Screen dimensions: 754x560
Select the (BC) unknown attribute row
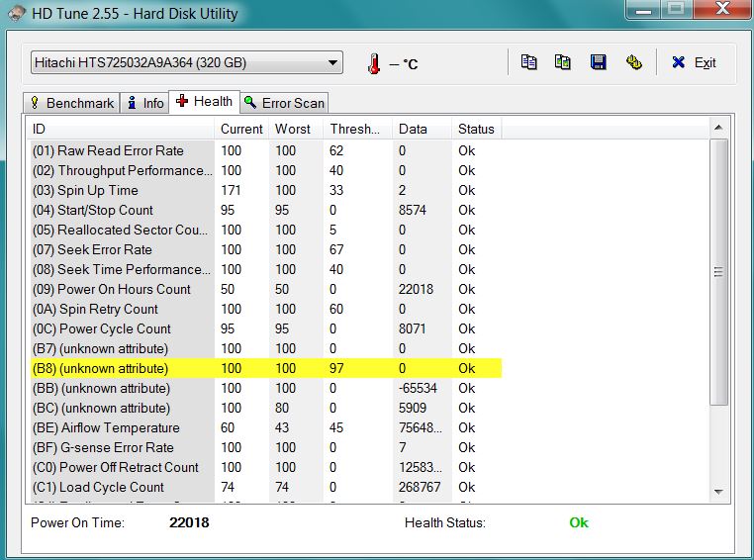coord(266,408)
